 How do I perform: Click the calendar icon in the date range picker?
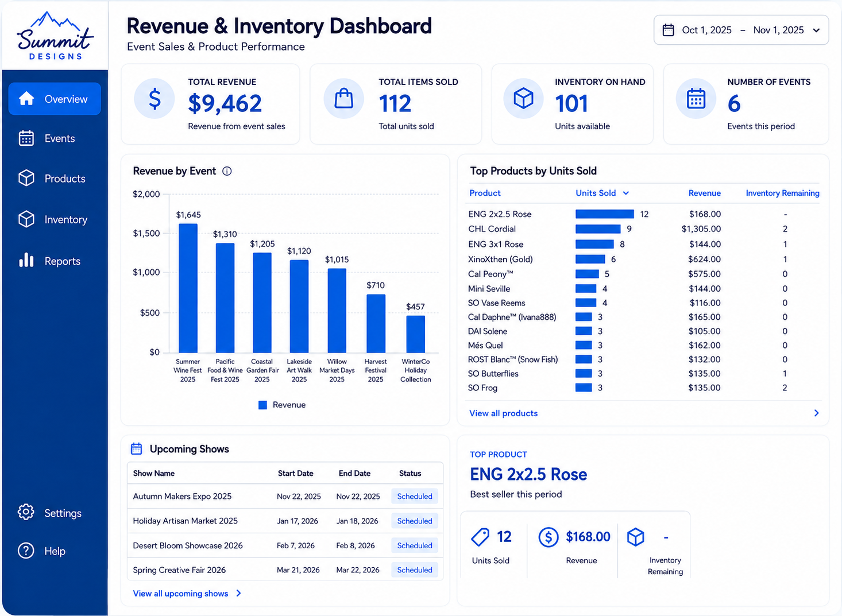[x=669, y=30]
